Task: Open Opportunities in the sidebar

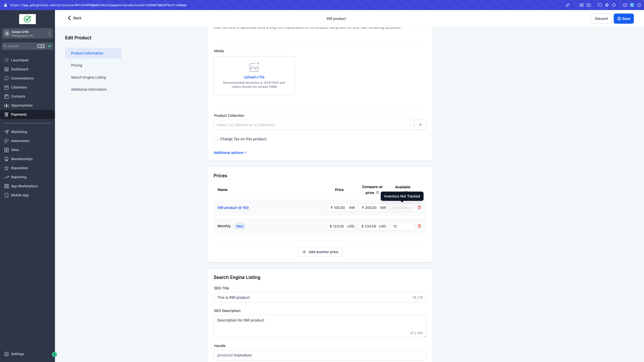Action: click(22, 105)
